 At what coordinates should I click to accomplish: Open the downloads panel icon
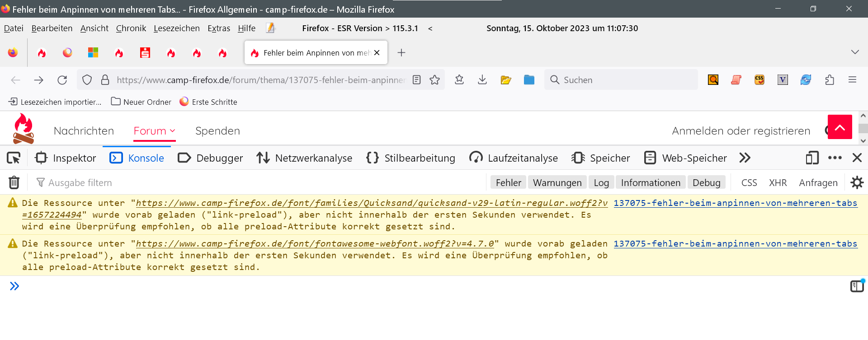(482, 80)
